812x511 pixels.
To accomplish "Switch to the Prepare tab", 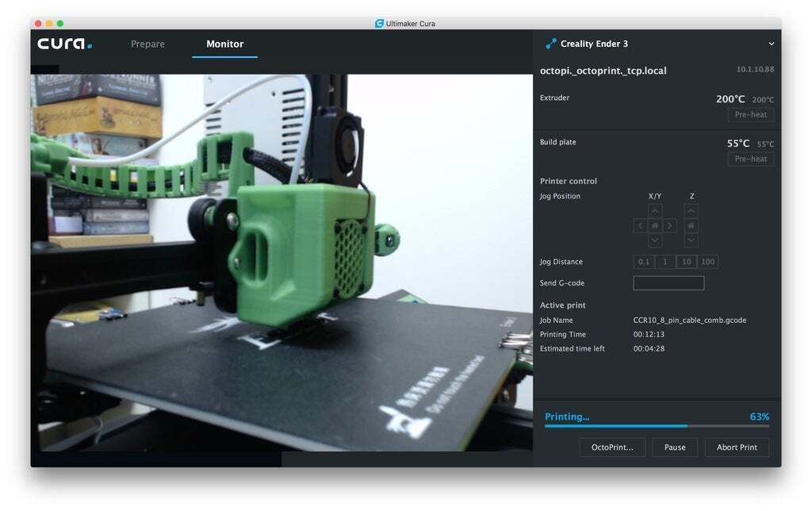I will click(x=147, y=44).
